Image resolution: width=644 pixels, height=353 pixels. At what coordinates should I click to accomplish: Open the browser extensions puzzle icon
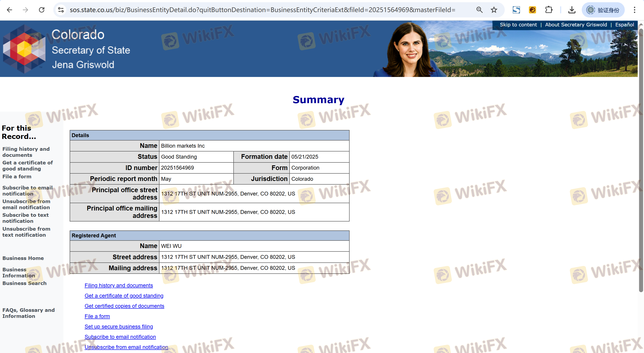coord(549,10)
